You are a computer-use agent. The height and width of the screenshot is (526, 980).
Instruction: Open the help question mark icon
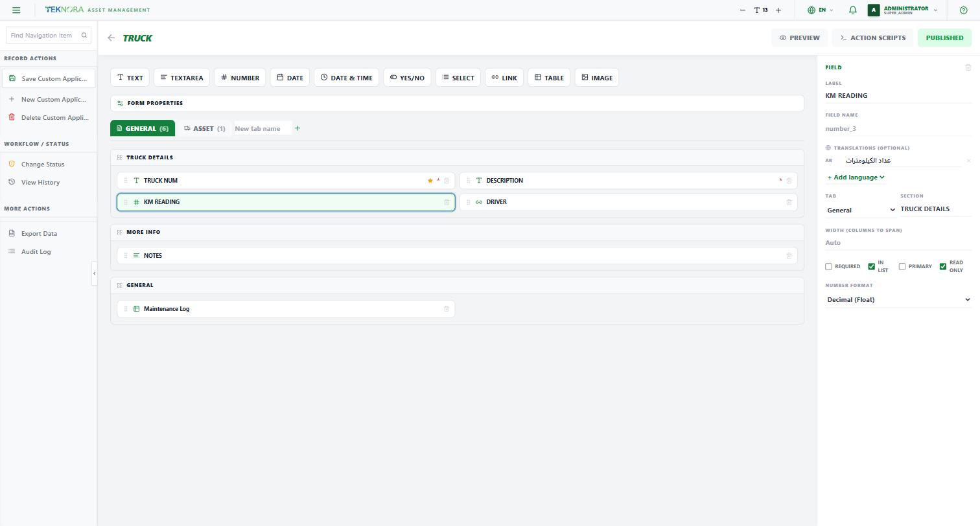click(963, 10)
